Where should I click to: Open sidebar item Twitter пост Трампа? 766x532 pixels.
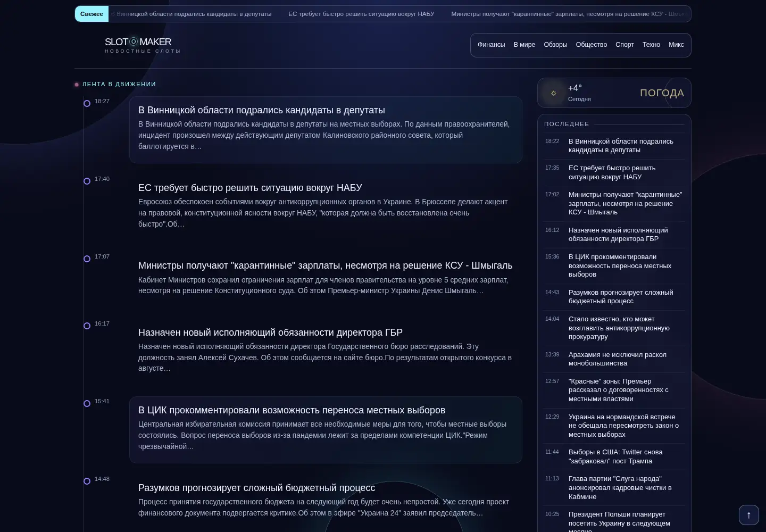pos(614,456)
